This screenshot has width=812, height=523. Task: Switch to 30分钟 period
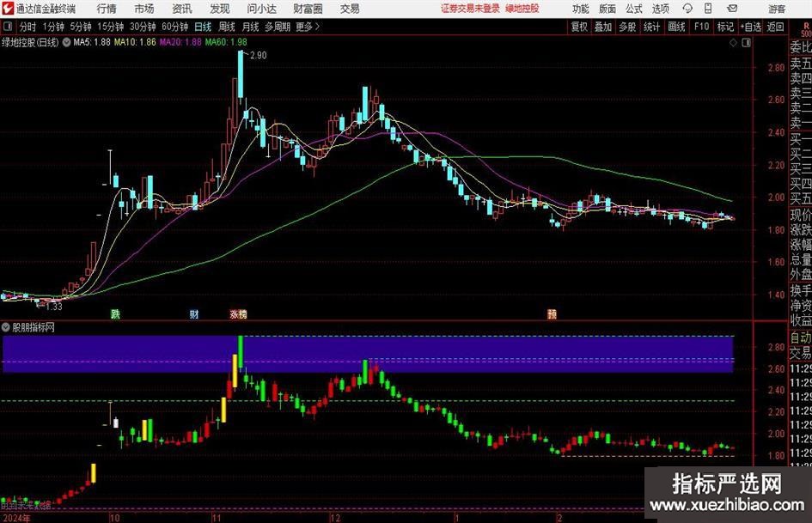(143, 27)
